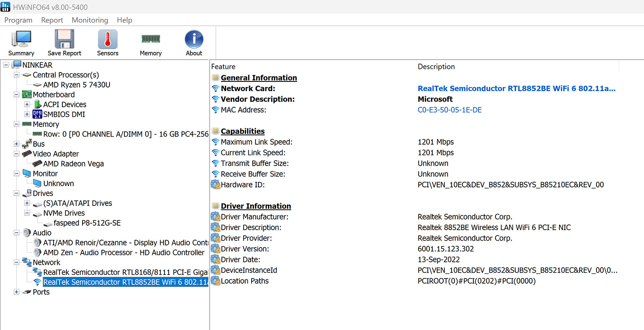The height and width of the screenshot is (330, 644).
Task: Select RealTek RTL8168/8111 PCI-E network adapter
Action: click(x=125, y=272)
